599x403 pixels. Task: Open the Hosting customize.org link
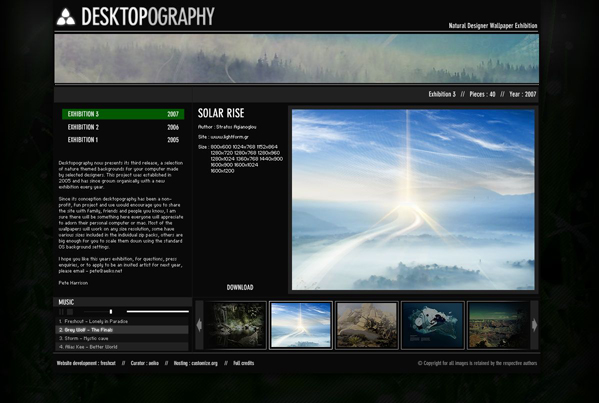(196, 363)
